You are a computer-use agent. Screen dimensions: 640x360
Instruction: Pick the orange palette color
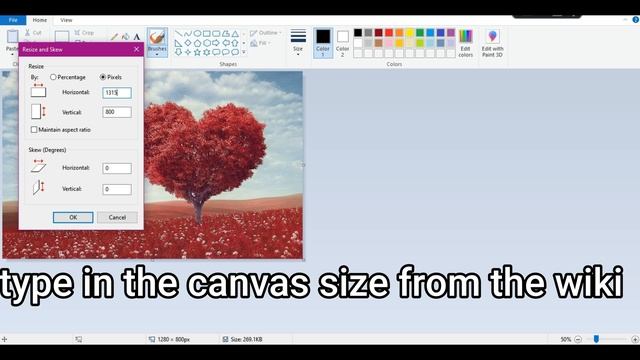click(399, 33)
